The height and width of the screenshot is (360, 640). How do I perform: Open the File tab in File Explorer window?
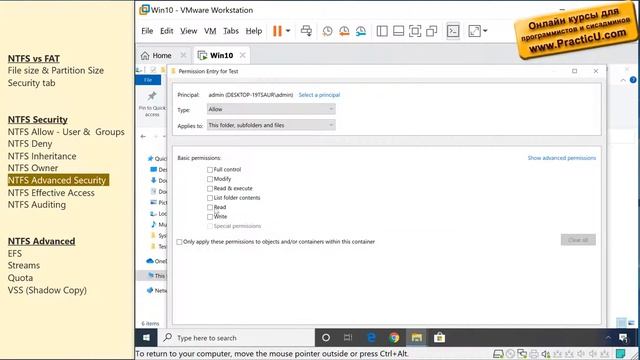pyautogui.click(x=148, y=80)
